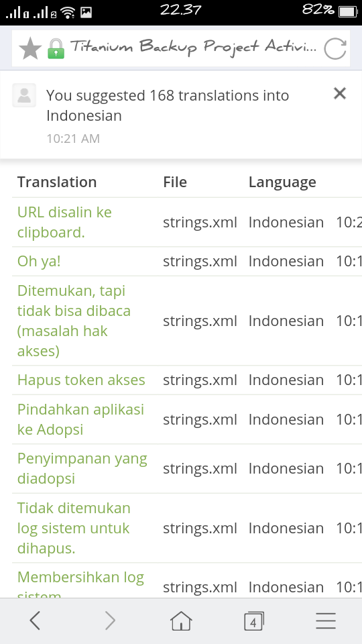Viewport: 362px width, 644px height.
Task: Click the File column header
Action: coord(175,182)
